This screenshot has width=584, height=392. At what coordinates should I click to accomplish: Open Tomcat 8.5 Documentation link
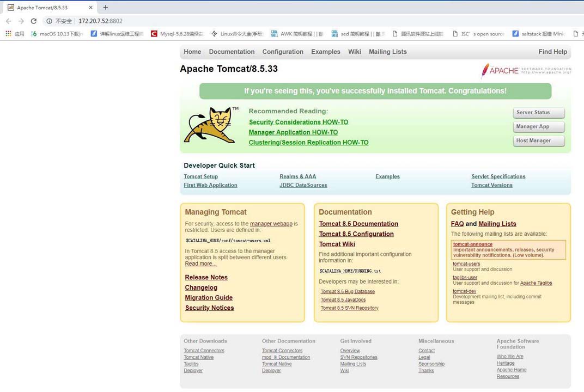click(x=358, y=224)
